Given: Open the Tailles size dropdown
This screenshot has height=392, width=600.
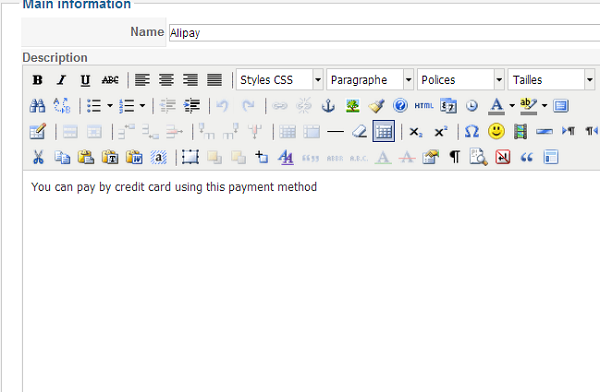Looking at the screenshot, I should click(x=551, y=80).
